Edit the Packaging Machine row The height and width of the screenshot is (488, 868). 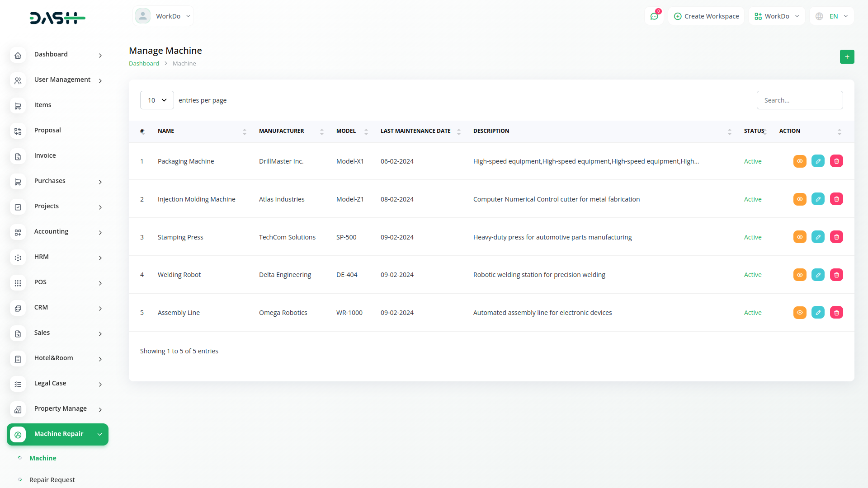coord(818,161)
